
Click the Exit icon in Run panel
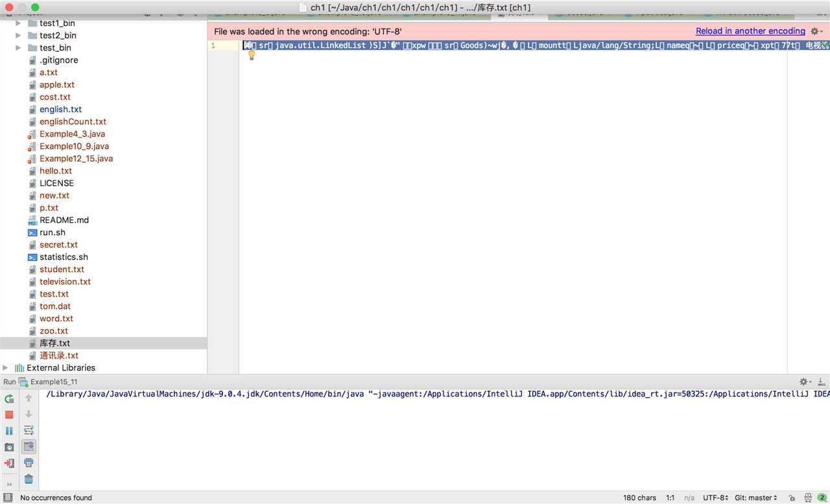(x=9, y=463)
